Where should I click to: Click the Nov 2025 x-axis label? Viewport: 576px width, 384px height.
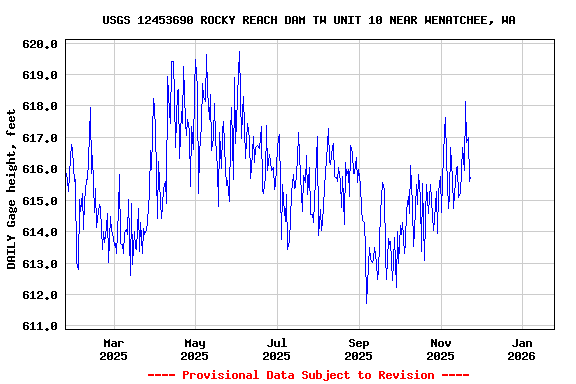[x=440, y=350]
